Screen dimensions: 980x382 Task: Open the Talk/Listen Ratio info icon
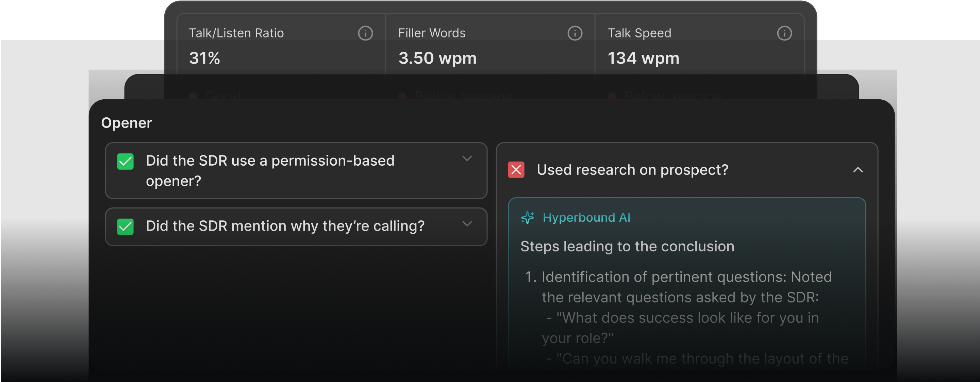365,33
